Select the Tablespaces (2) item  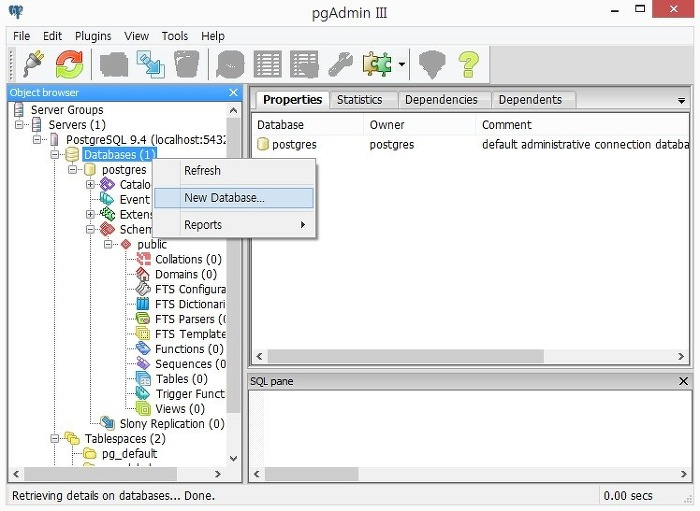click(x=125, y=439)
